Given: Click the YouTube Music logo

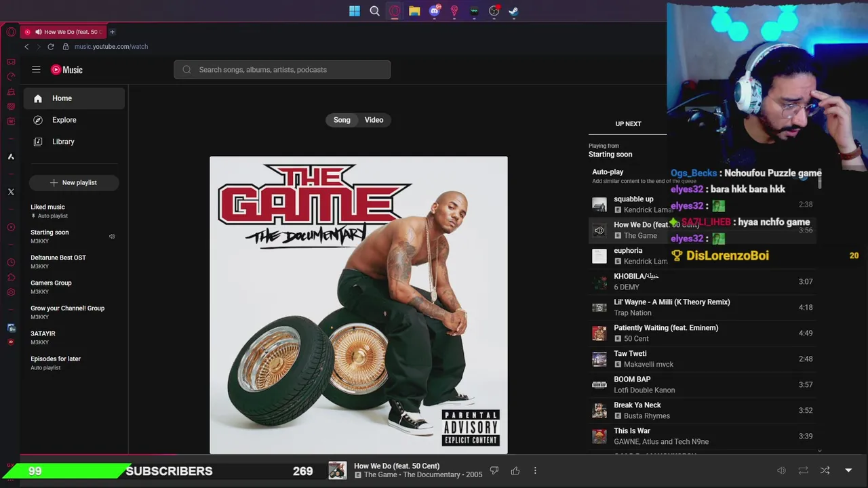Looking at the screenshot, I should pos(66,70).
